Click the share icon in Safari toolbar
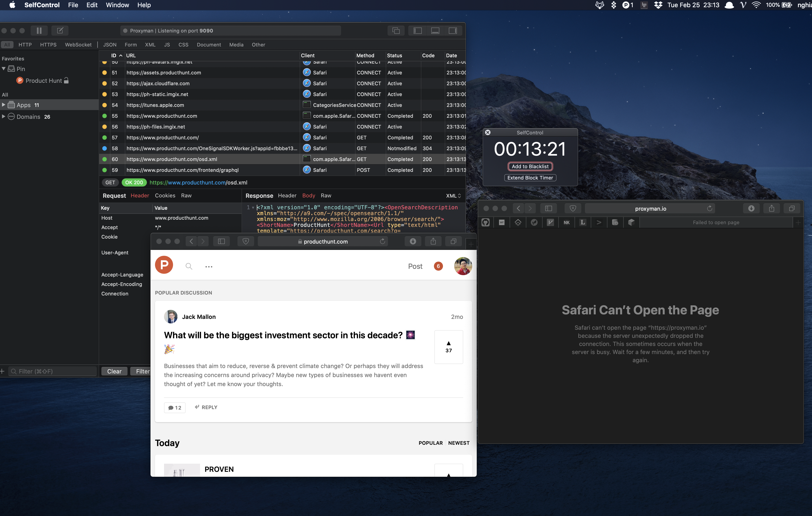 point(771,208)
